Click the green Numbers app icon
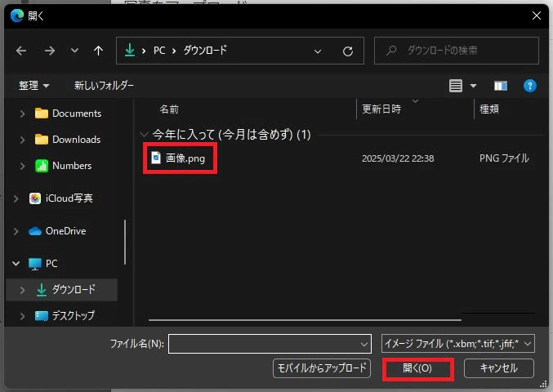The width and height of the screenshot is (553, 392). point(42,166)
